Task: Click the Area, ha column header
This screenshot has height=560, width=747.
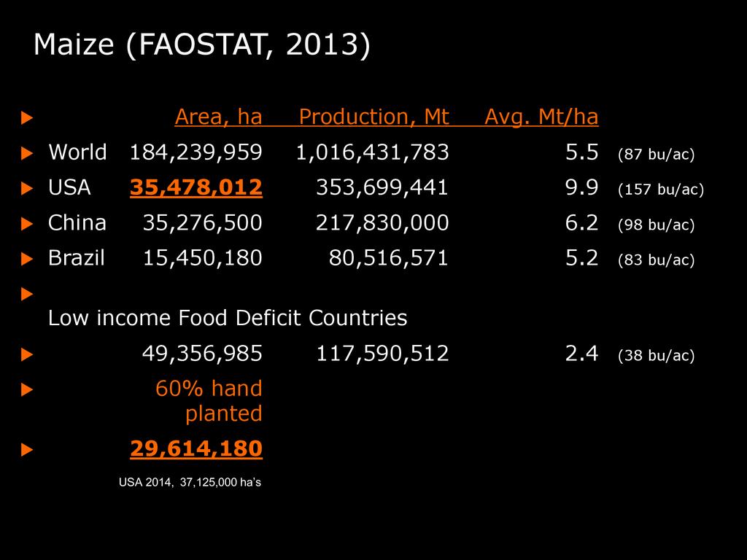Action: point(218,117)
